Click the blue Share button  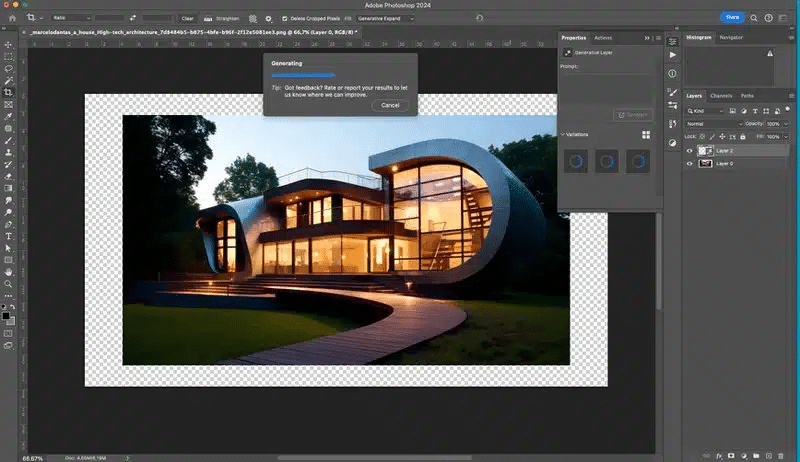tap(732, 17)
